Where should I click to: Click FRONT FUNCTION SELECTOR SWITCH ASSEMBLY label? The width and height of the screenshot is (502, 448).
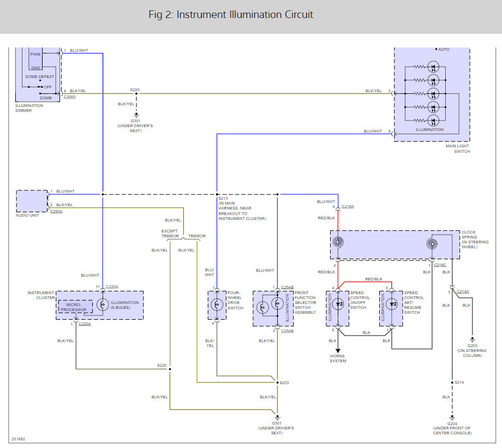(306, 302)
